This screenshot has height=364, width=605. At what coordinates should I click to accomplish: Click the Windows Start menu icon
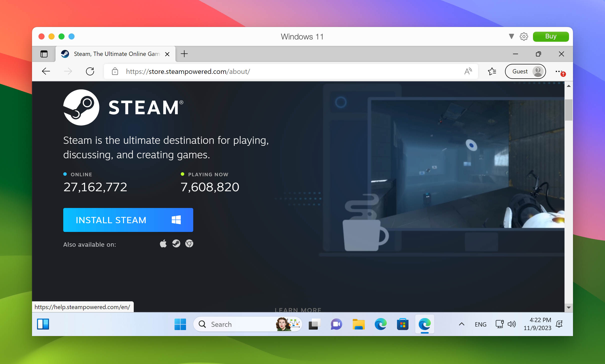180,324
